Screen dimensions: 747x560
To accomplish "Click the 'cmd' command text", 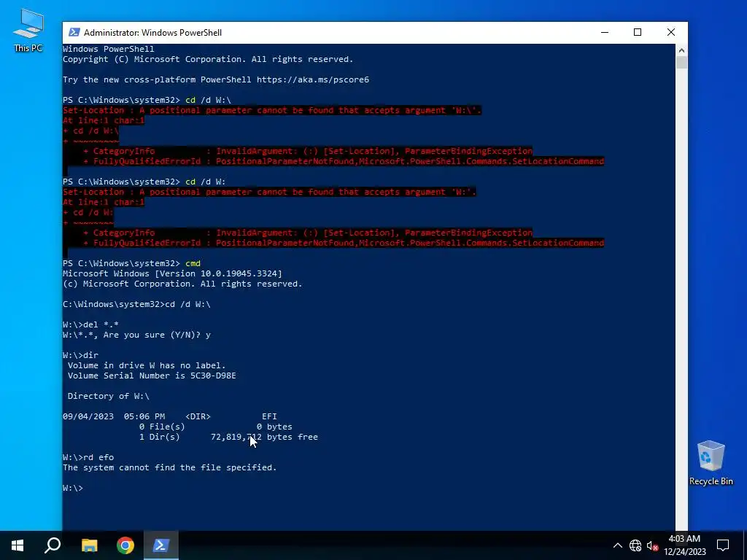I will coord(193,263).
